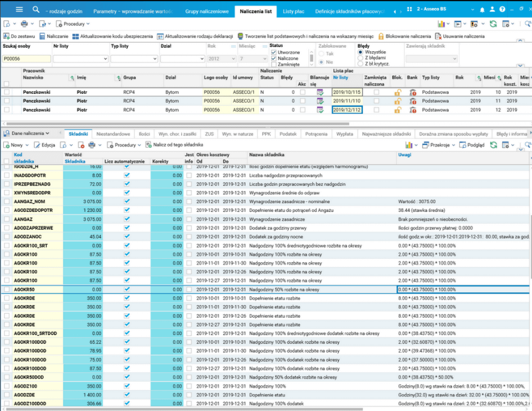The image size is (532, 411).
Task: Switch to the Listy płac tab
Action: coord(294,12)
